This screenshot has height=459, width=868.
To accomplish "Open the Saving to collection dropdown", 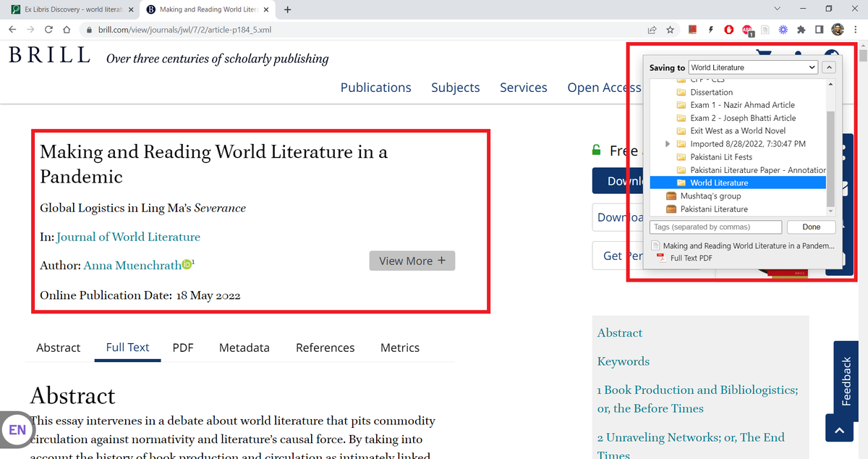I will click(x=753, y=67).
